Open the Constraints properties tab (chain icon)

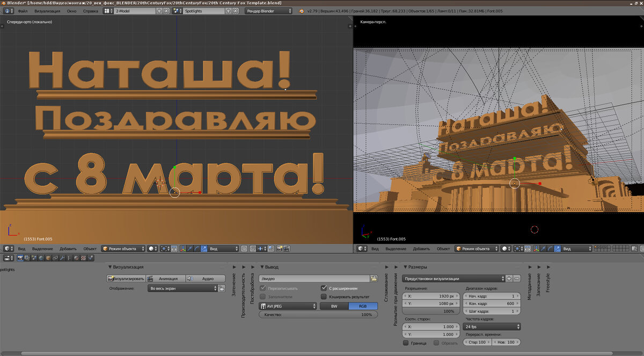(x=55, y=258)
